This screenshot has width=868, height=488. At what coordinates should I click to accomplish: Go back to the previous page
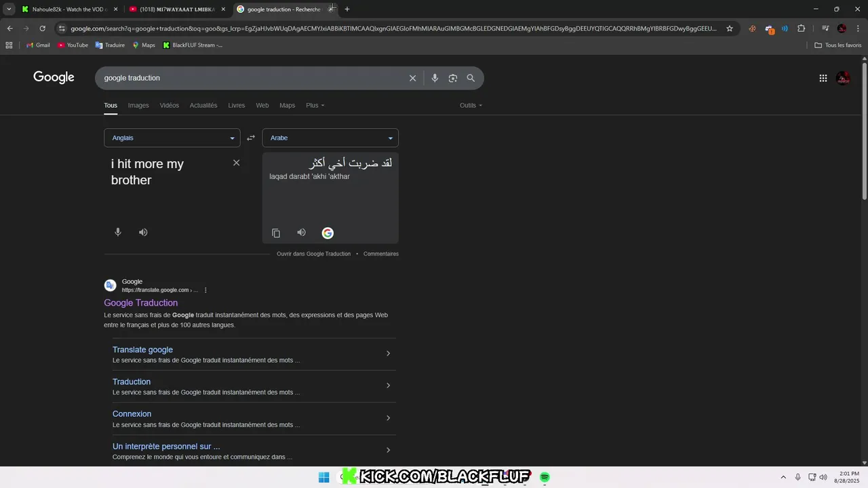9,28
